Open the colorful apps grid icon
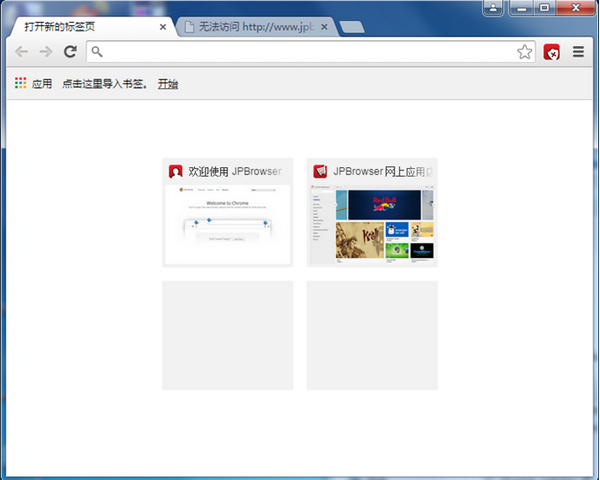Viewport: 600px width, 480px height. tap(21, 83)
